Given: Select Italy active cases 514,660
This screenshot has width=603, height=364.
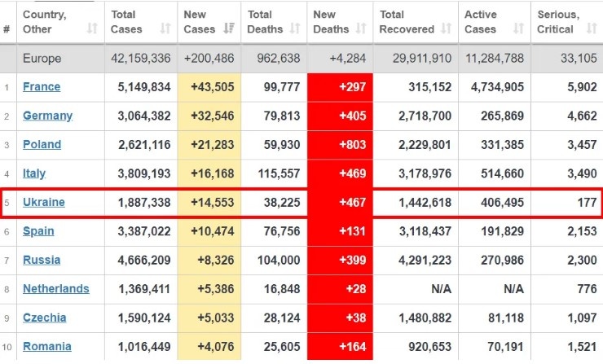Looking at the screenshot, I should [x=502, y=173].
